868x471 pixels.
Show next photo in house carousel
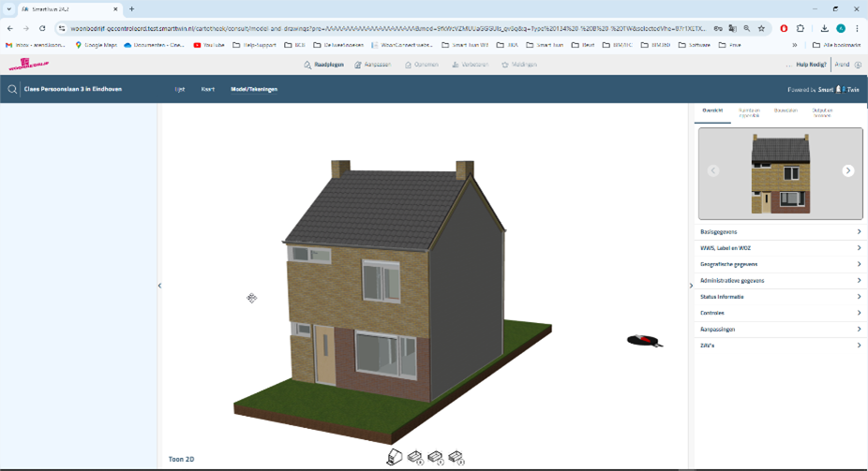pyautogui.click(x=847, y=170)
